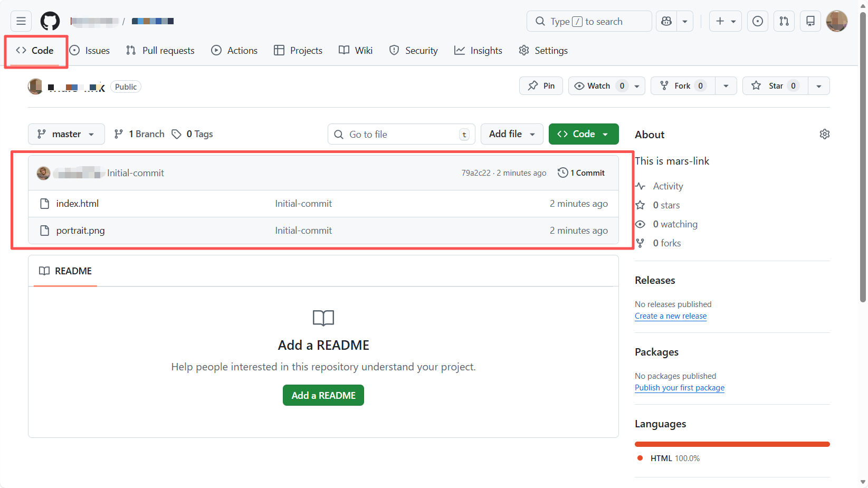Click Create a new release link

[x=670, y=316]
